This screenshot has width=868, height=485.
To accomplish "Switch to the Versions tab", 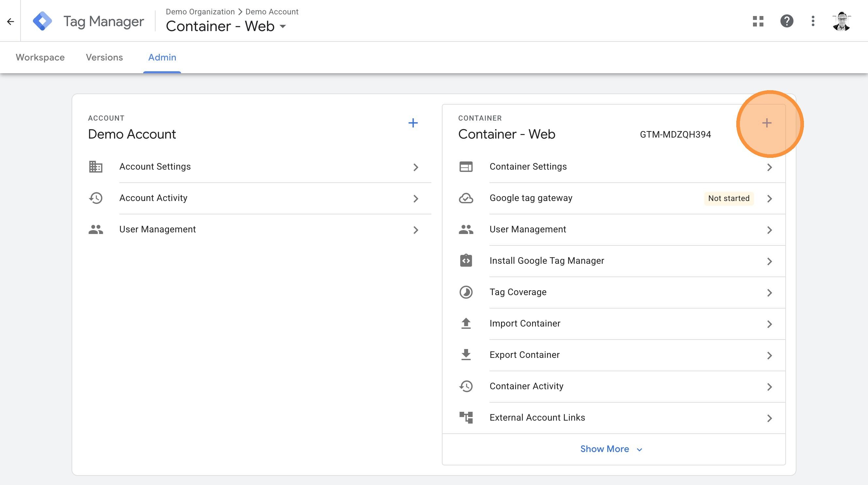I will coord(105,57).
